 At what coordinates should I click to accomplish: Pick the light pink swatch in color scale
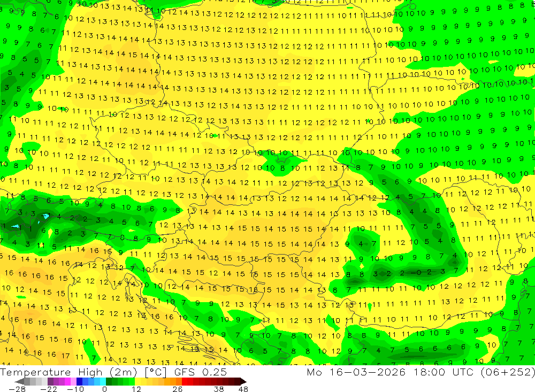click(73, 381)
